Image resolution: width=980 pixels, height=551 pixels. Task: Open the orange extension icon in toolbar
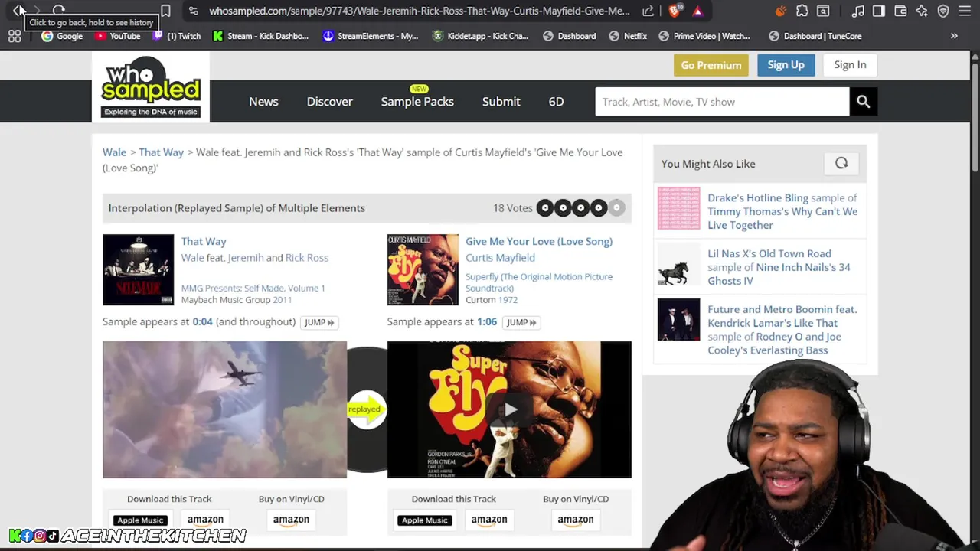pos(780,11)
